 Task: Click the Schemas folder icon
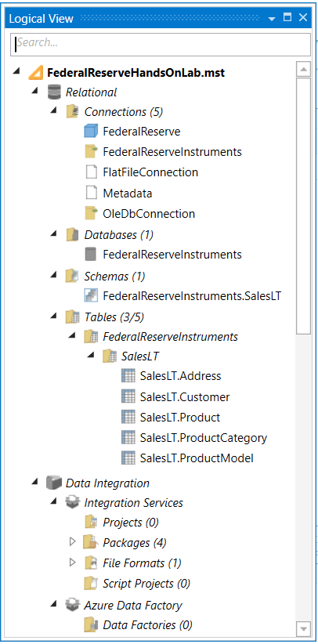[x=72, y=276]
